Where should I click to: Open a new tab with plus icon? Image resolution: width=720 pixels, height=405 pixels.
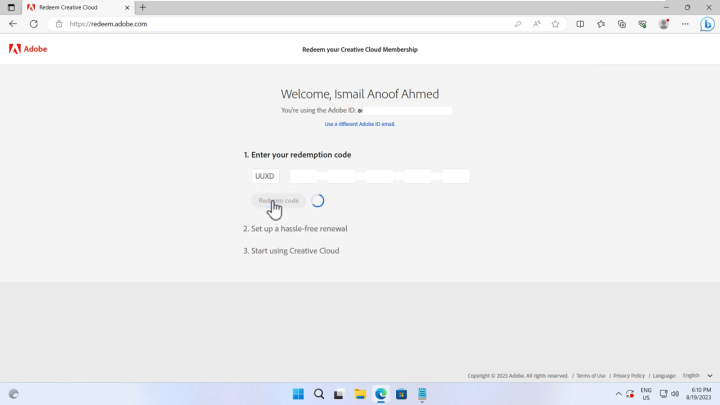[142, 7]
